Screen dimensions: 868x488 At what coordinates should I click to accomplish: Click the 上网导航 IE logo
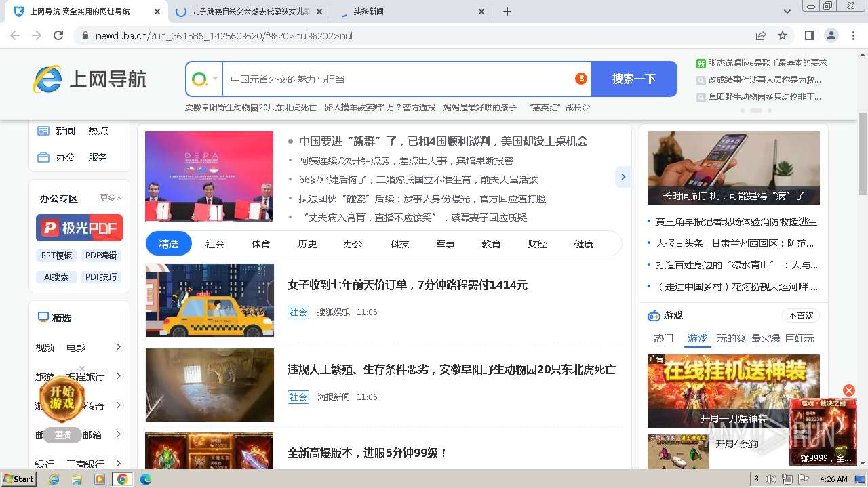click(x=90, y=79)
